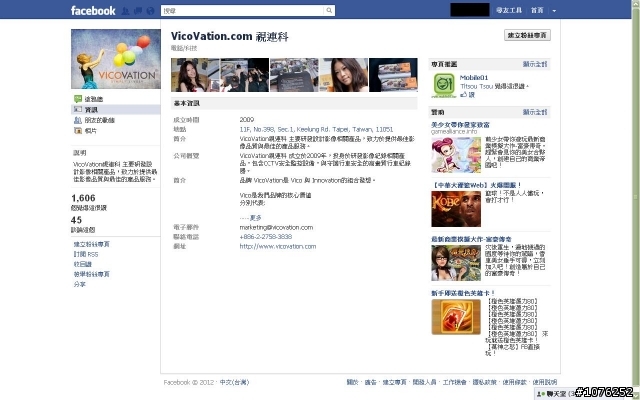Click the marketing@vicovation.com email text
This screenshot has height=400, width=640.
pyautogui.click(x=276, y=227)
